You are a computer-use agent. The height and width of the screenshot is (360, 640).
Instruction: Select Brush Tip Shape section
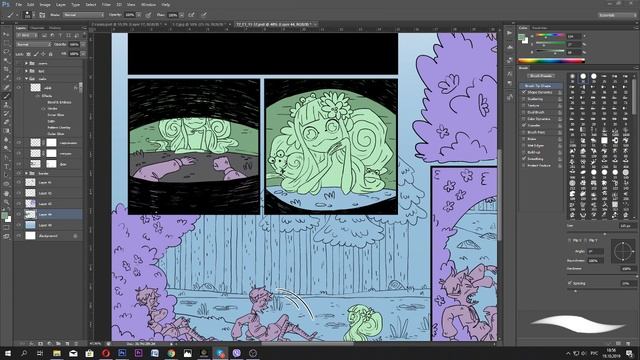pyautogui.click(x=541, y=86)
